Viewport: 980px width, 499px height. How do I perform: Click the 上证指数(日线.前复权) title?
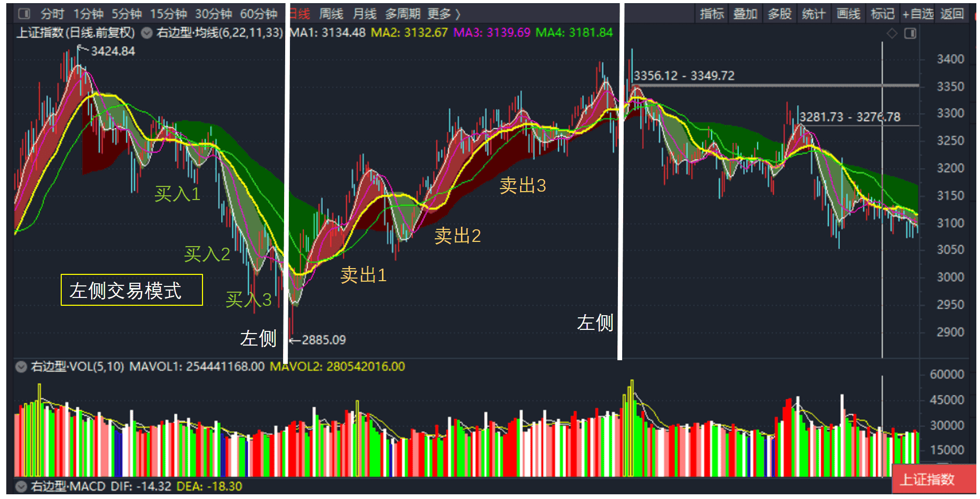[76, 33]
